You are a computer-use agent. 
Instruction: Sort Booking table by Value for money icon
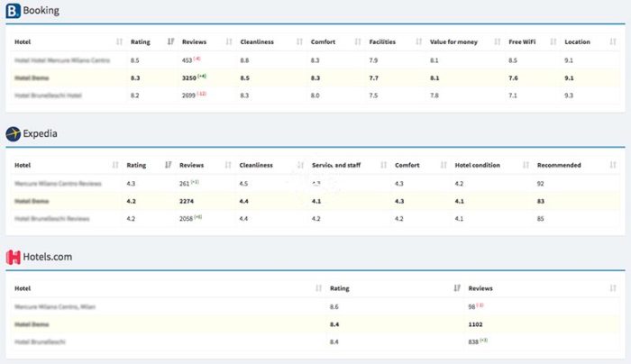point(498,41)
